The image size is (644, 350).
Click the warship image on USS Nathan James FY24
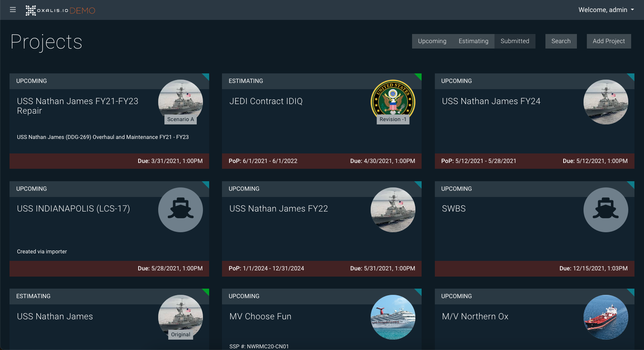pos(605,102)
